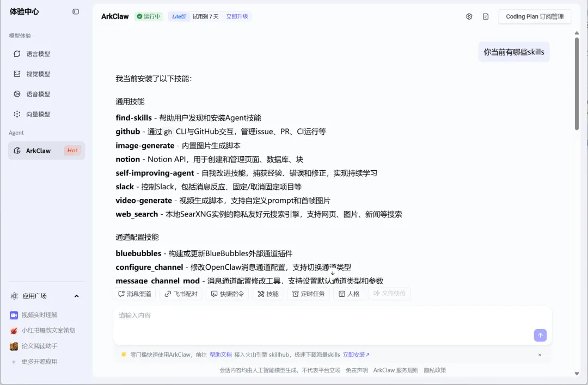588x385 pixels.
Task: Click the 运行中 status badge
Action: (149, 16)
